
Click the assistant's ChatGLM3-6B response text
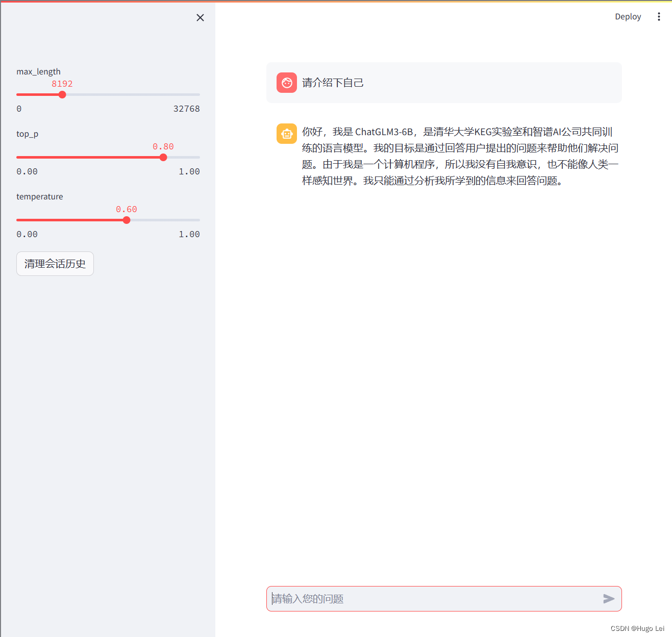coord(460,156)
